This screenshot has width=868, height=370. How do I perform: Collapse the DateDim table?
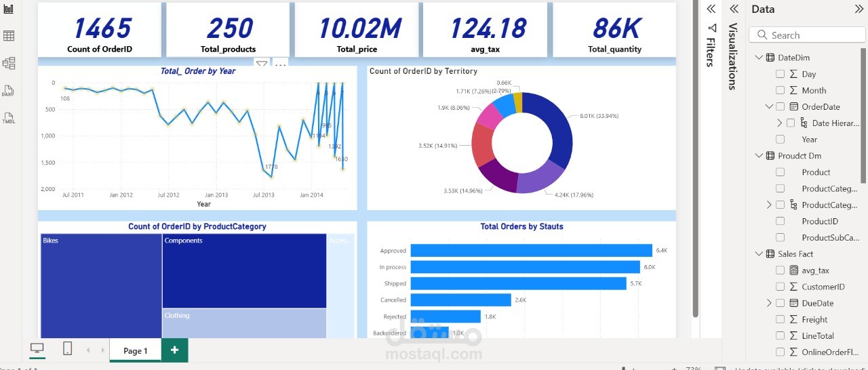coord(758,58)
